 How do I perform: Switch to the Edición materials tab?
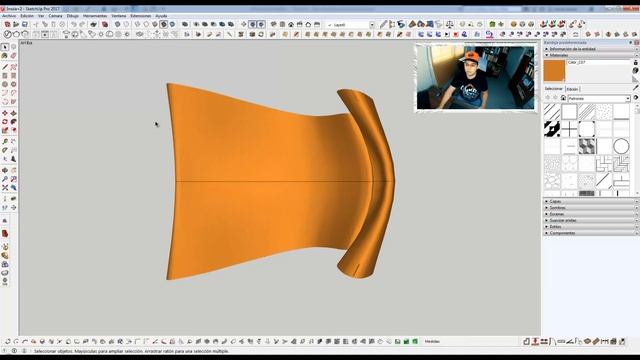point(572,89)
